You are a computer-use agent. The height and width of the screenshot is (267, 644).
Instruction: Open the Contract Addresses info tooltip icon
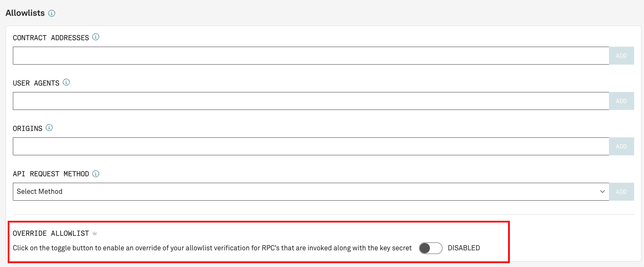tap(96, 37)
